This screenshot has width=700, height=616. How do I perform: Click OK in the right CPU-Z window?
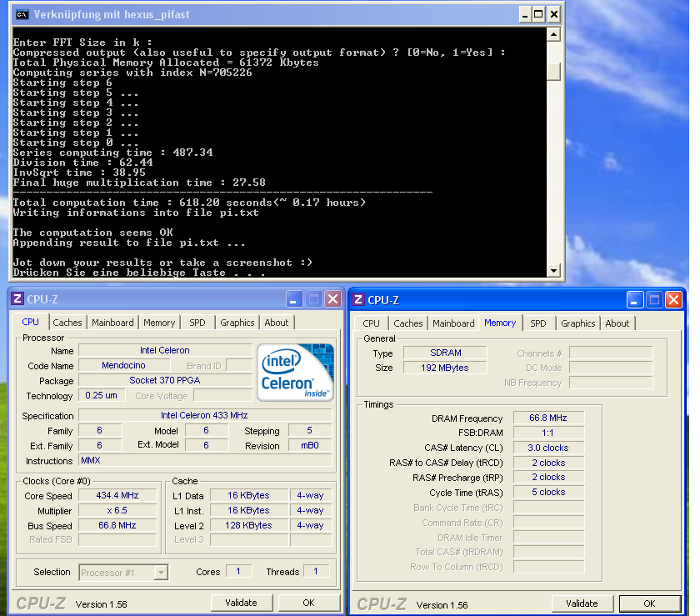click(x=649, y=603)
